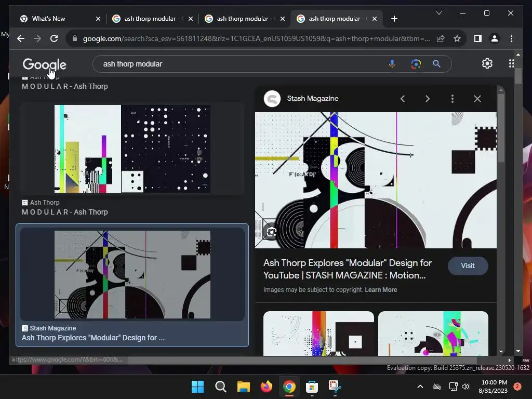
Task: Open the clock showing 10:00 PM
Action: click(x=493, y=387)
